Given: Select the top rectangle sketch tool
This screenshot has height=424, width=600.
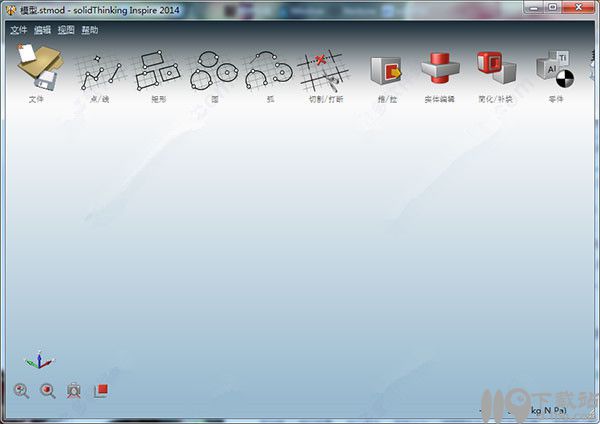Looking at the screenshot, I should pyautogui.click(x=153, y=59).
